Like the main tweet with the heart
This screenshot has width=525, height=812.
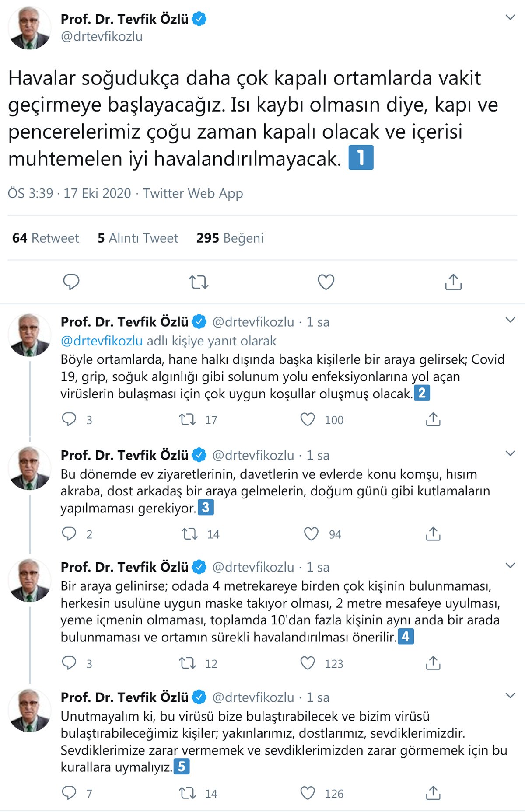pyautogui.click(x=326, y=282)
